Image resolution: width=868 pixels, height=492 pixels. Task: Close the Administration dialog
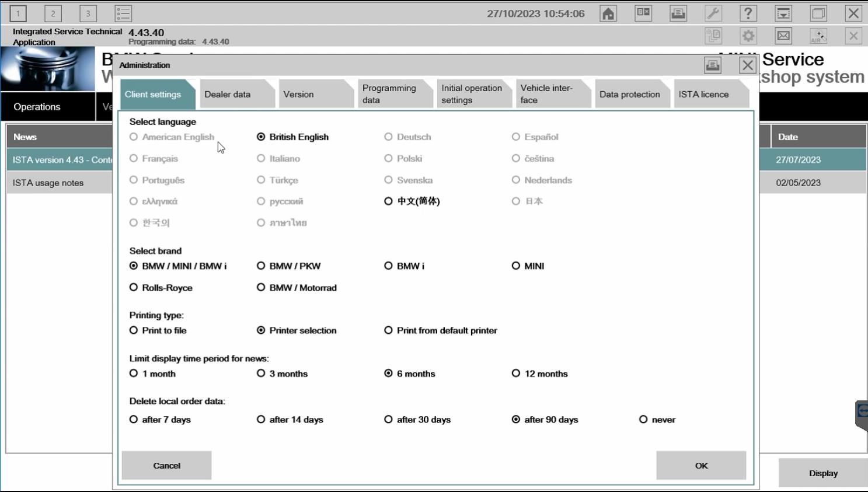click(748, 65)
